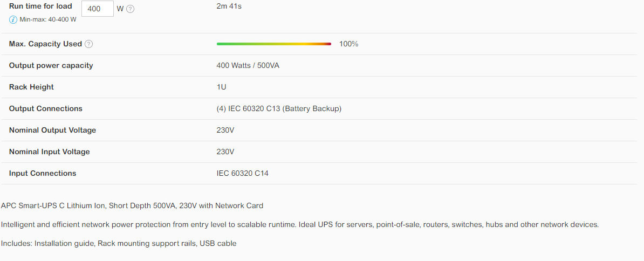Open the Max. Capacity Used help icon
Viewport: 644px width, 261px height.
pyautogui.click(x=88, y=44)
